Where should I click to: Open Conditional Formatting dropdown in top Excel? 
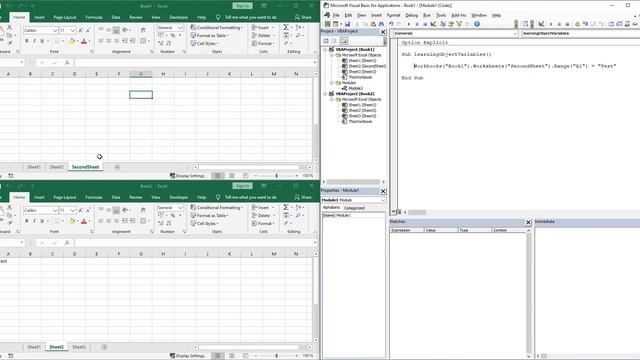point(217,27)
